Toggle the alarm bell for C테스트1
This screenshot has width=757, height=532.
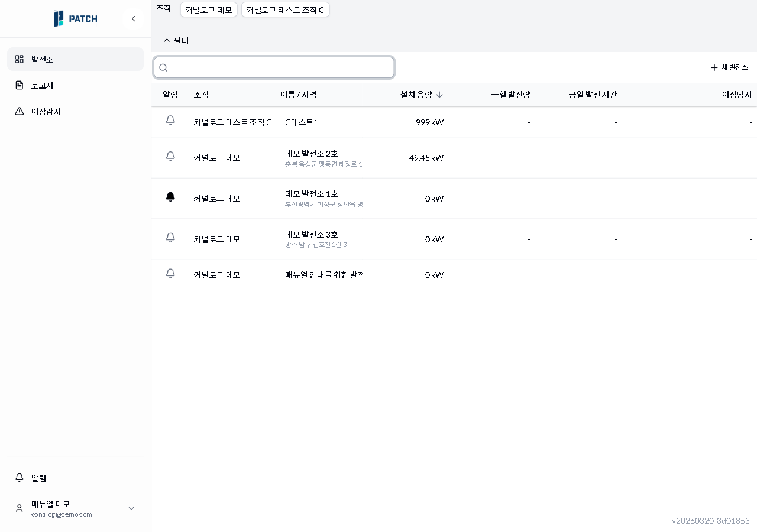(170, 121)
